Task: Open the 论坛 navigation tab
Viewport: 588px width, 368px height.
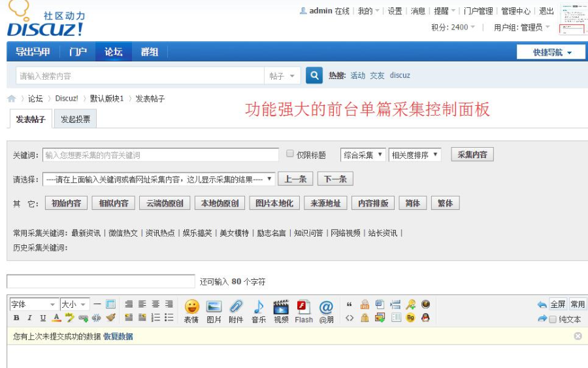Action: [113, 52]
